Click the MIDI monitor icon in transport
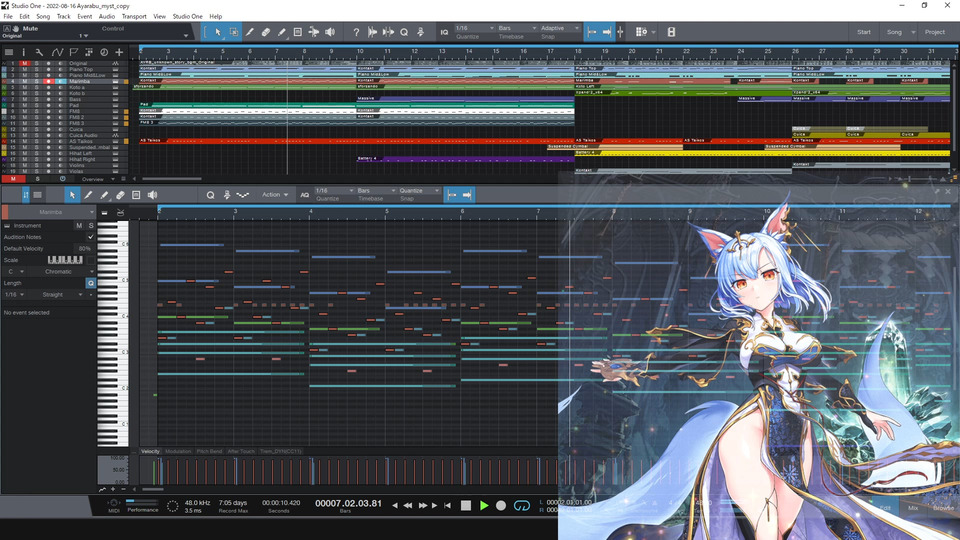Viewport: 960px width, 540px height. 114,504
